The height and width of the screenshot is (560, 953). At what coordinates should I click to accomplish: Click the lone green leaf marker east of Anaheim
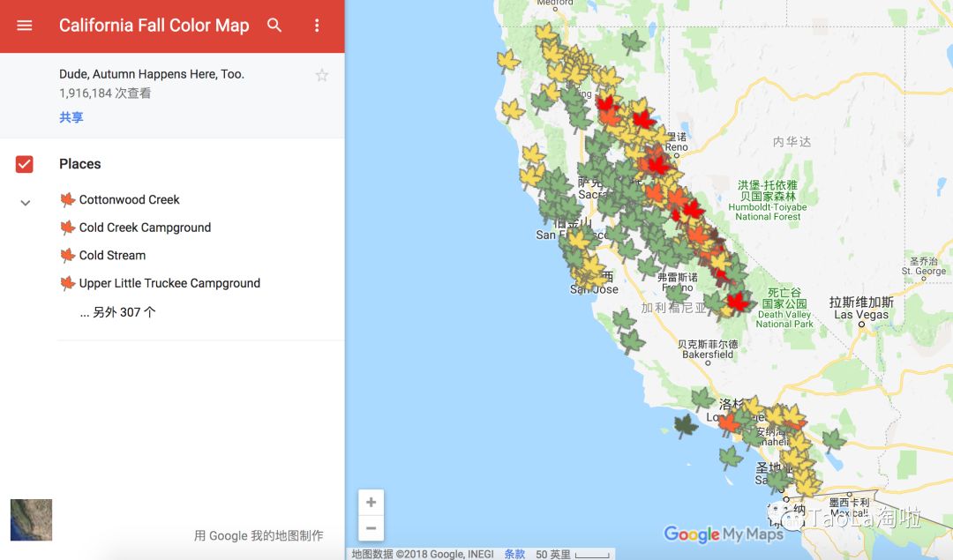pos(833,440)
